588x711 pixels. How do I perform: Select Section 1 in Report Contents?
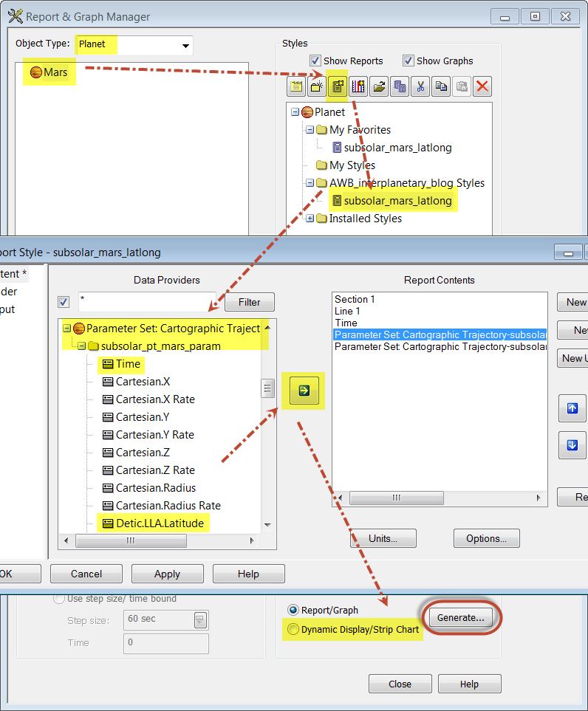coord(355,299)
